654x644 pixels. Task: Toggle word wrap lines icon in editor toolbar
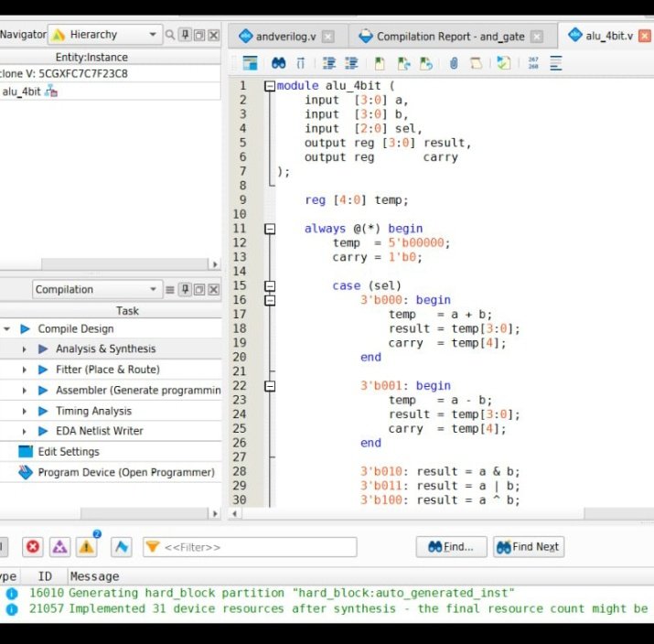pos(555,63)
